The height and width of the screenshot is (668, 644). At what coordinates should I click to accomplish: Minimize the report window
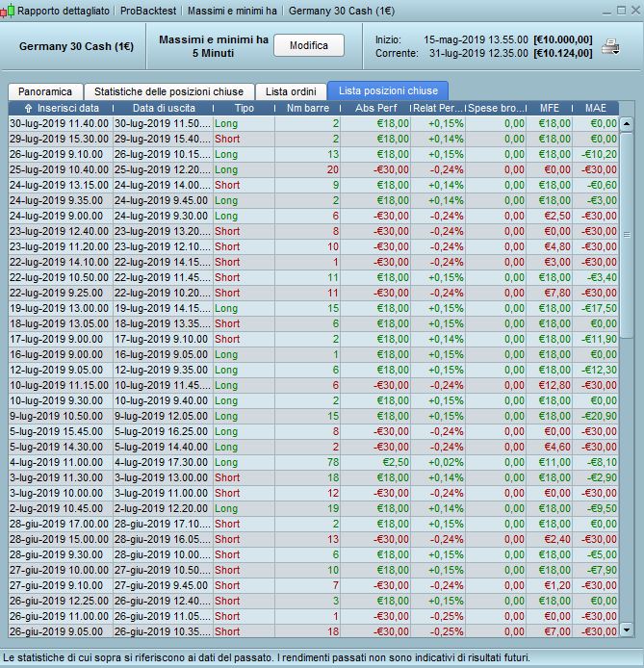coord(607,12)
